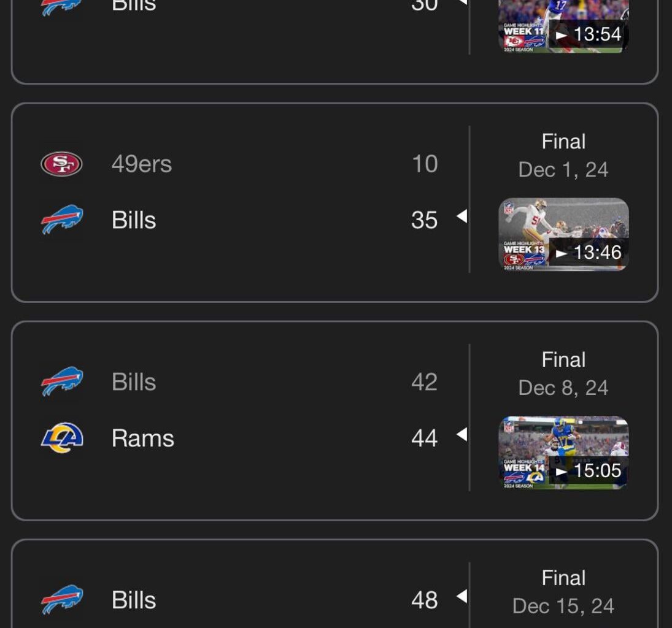The width and height of the screenshot is (672, 628).
Task: Click the 49ers team logo
Action: click(x=61, y=163)
